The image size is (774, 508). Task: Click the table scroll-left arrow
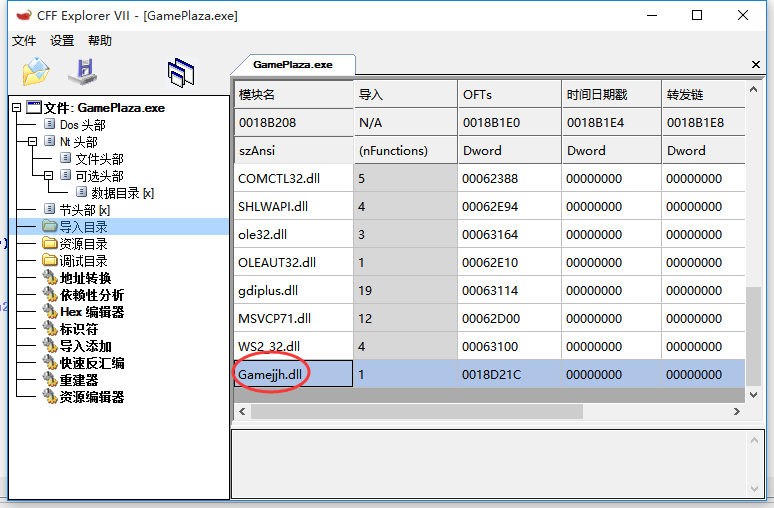coord(242,411)
